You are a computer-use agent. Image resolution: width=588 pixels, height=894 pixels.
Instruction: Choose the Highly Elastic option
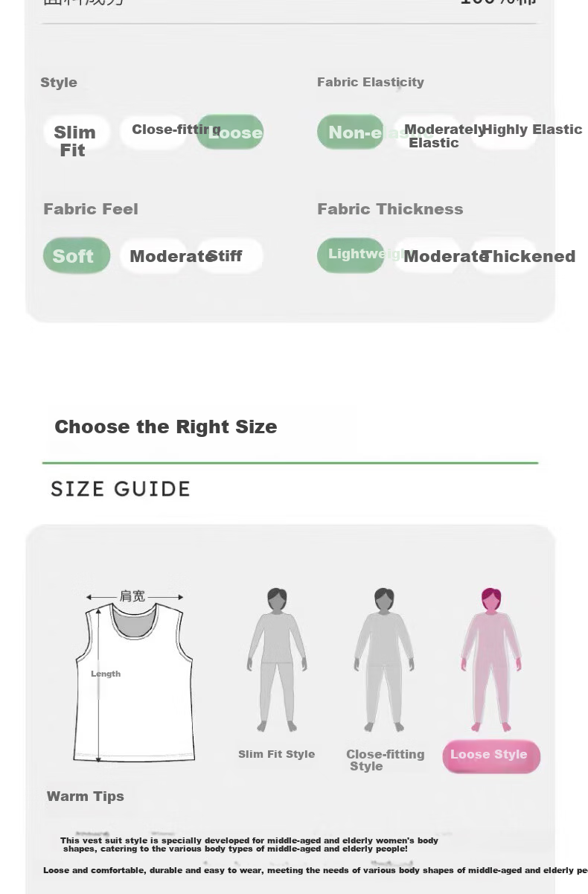point(504,132)
